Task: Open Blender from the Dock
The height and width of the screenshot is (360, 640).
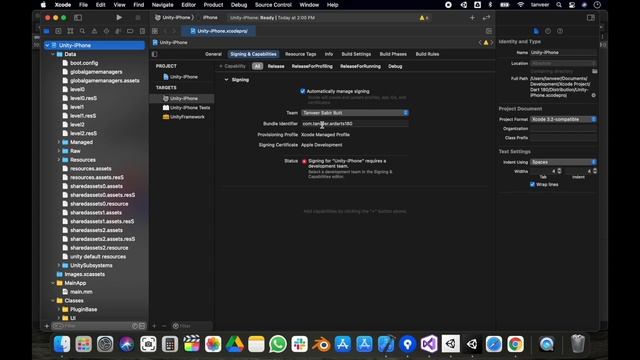Action: (x=321, y=344)
